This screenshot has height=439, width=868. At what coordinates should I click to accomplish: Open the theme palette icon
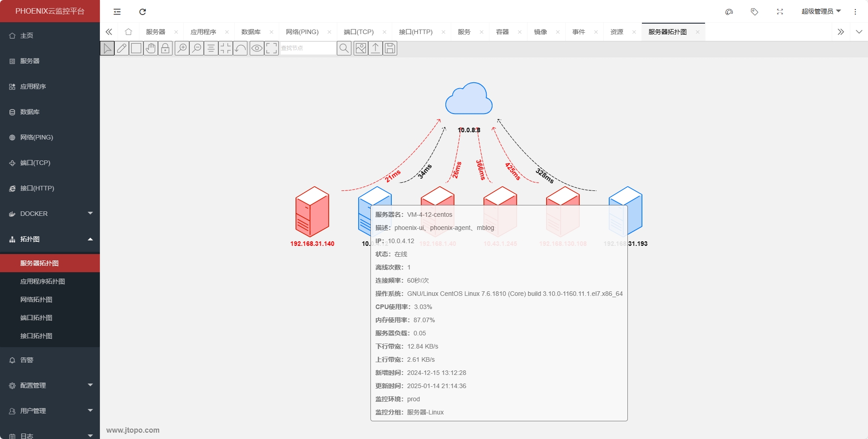coord(729,12)
